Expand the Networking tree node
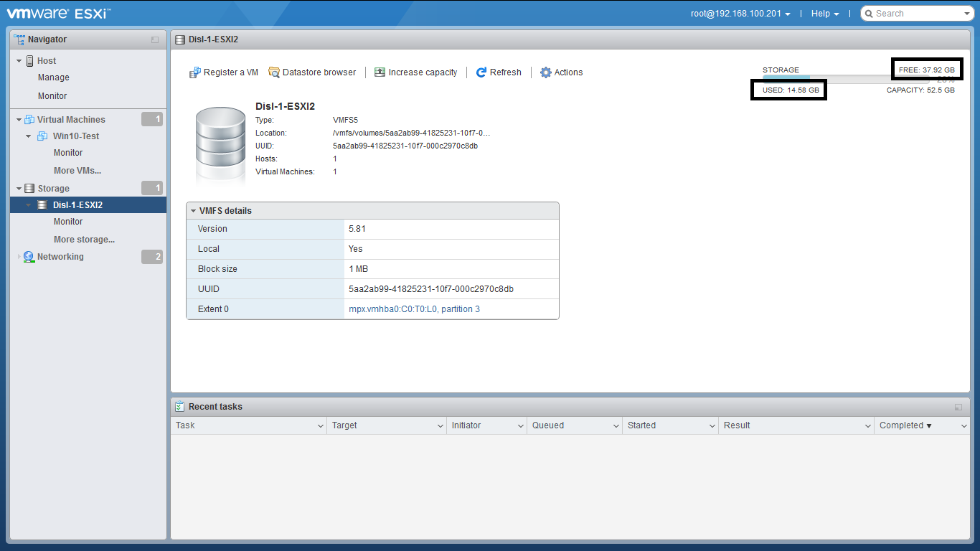 [19, 257]
